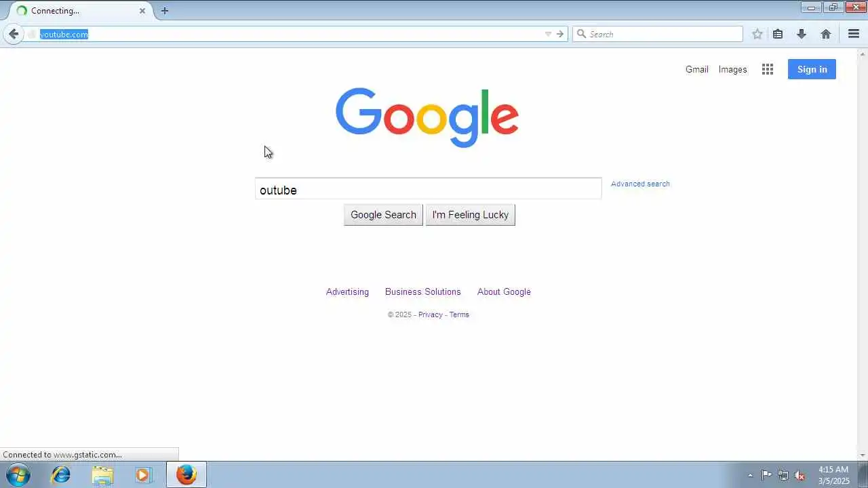Open the Firefox hamburger menu
Viewport: 868px width, 488px height.
point(854,34)
